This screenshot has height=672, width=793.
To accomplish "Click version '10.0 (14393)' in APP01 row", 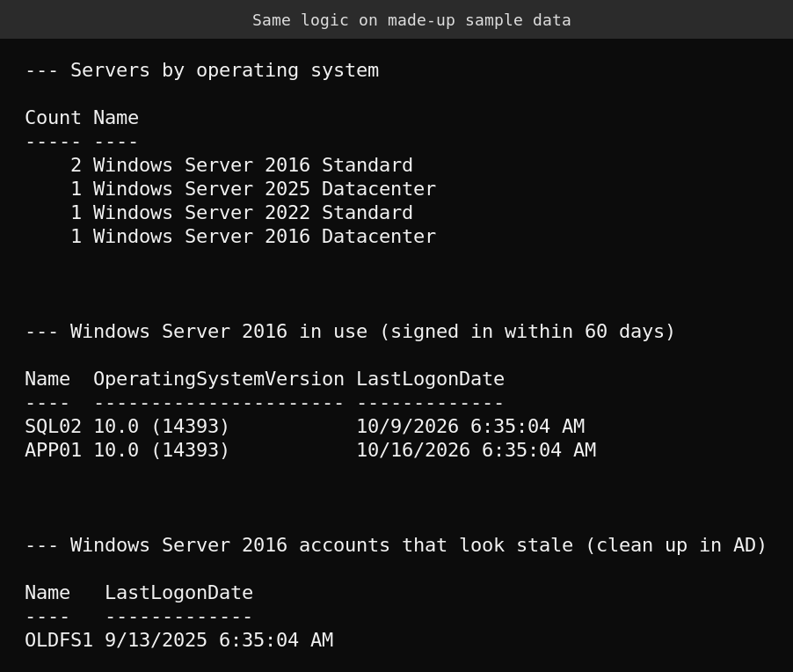I will 162,449.
